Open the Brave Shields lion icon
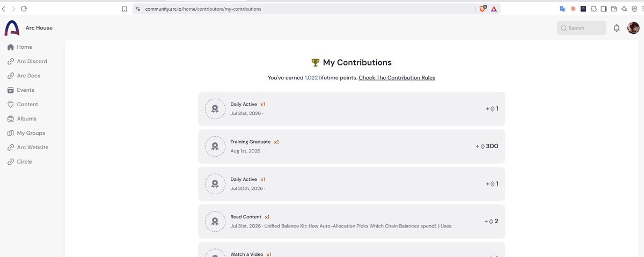Screen dimensions: 644x257 click(x=482, y=9)
